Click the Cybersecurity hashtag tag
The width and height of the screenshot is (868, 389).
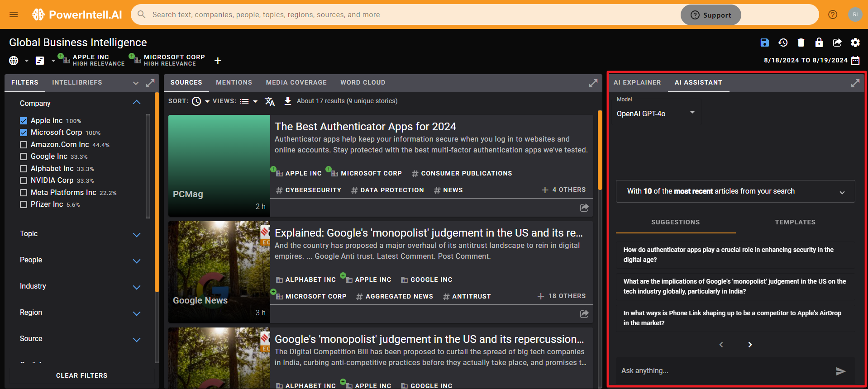coord(309,190)
